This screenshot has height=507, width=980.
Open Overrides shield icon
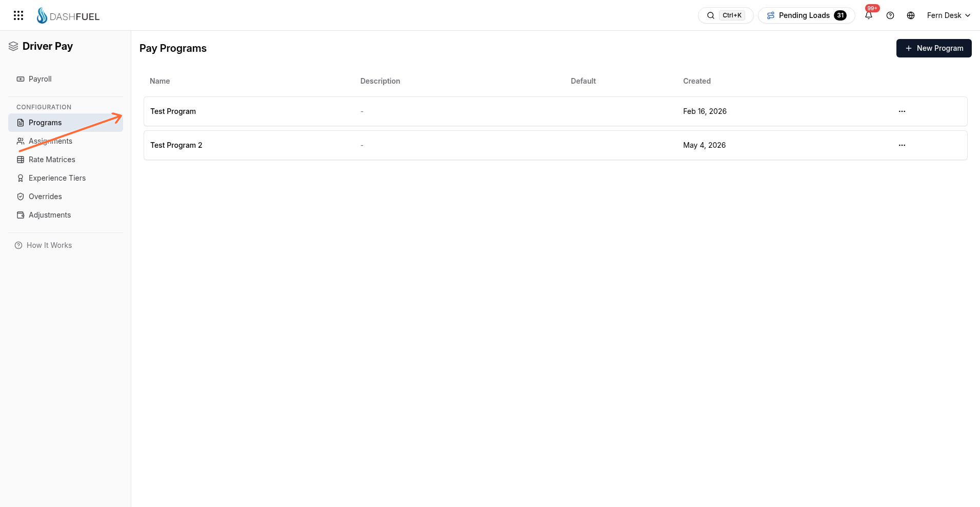tap(21, 197)
